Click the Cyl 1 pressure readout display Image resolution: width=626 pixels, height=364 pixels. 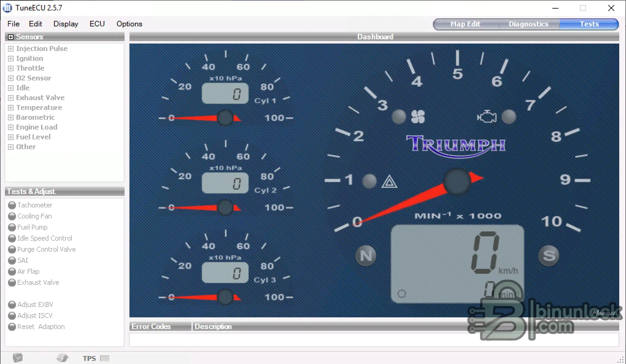tap(225, 93)
